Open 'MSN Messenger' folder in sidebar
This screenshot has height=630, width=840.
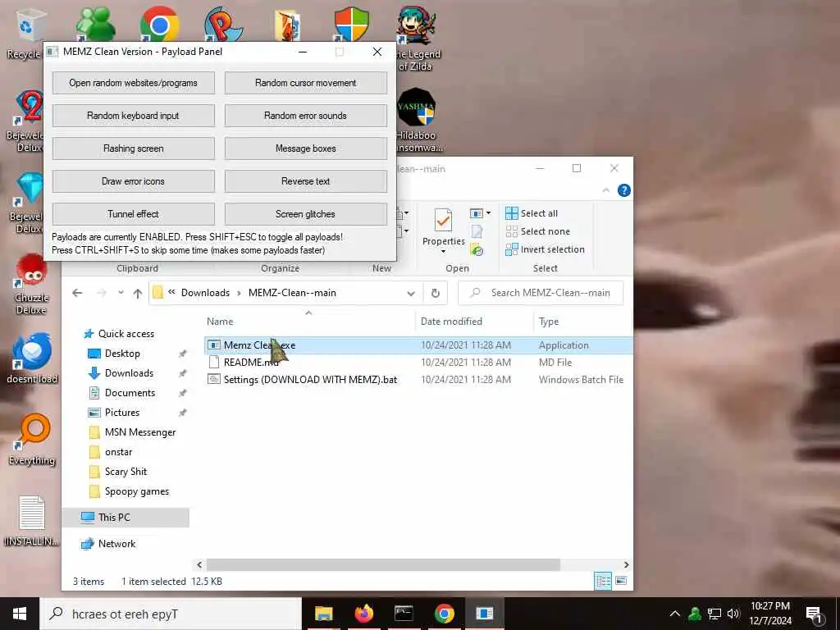tap(132, 432)
